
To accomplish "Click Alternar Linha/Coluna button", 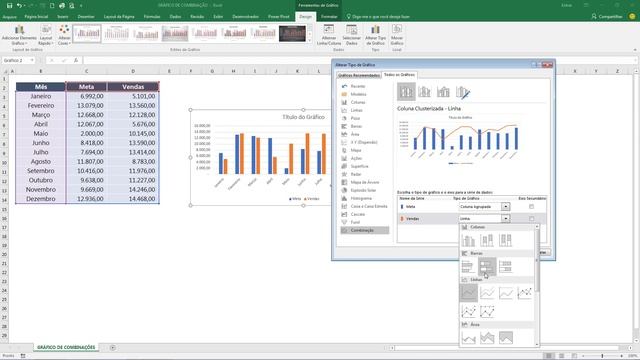I will [329, 35].
